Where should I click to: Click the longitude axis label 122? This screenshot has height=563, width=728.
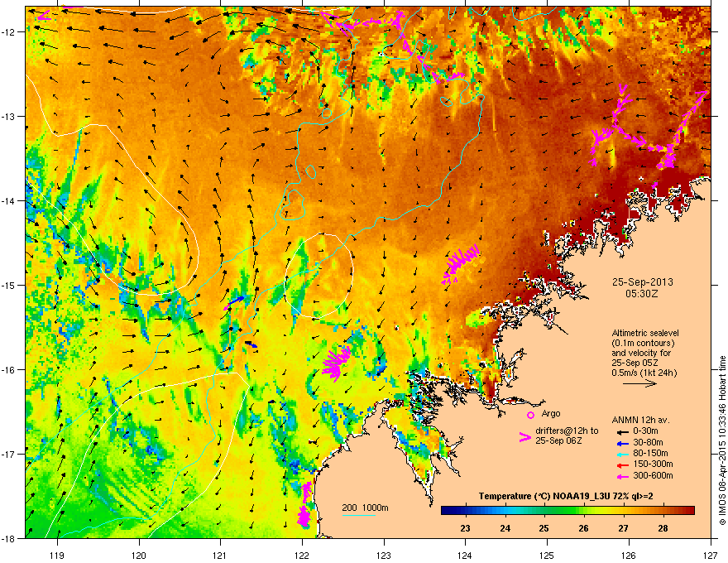[x=302, y=555]
